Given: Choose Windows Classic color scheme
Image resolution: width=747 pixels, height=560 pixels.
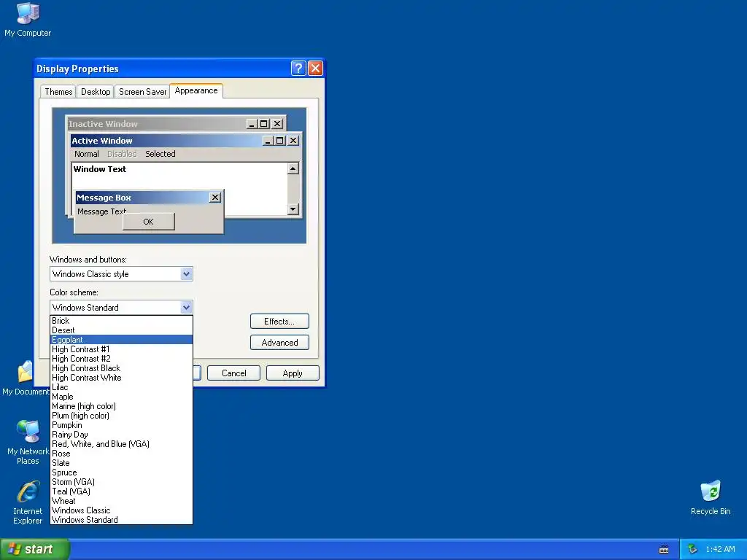Looking at the screenshot, I should tap(121, 510).
